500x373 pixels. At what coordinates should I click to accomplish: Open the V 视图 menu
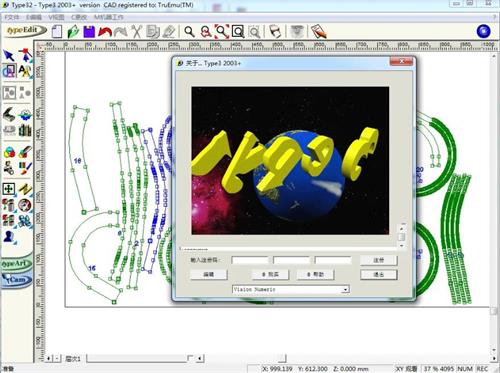pyautogui.click(x=56, y=17)
